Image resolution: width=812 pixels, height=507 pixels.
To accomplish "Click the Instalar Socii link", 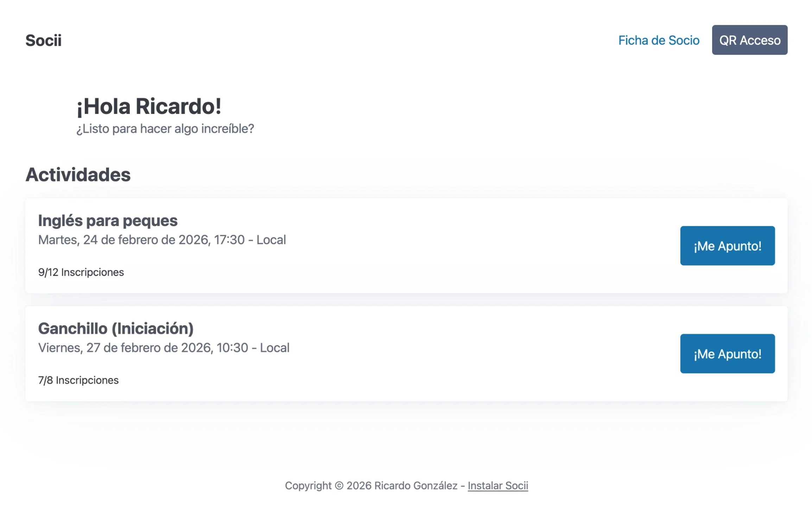I will (x=497, y=486).
